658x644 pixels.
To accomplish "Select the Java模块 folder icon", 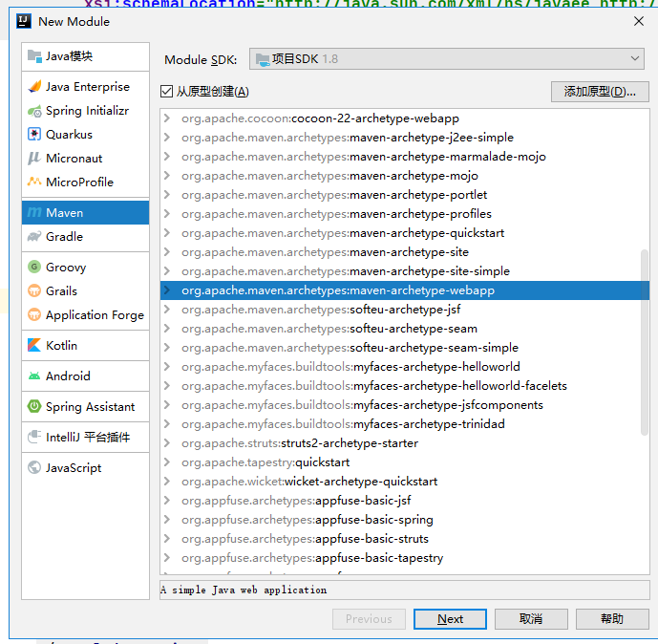I will 34,55.
